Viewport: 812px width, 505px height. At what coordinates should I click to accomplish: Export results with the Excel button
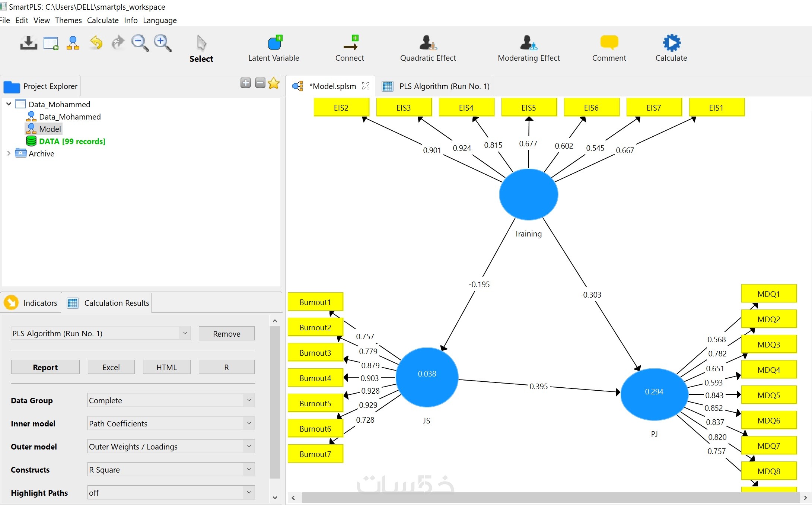tap(111, 367)
